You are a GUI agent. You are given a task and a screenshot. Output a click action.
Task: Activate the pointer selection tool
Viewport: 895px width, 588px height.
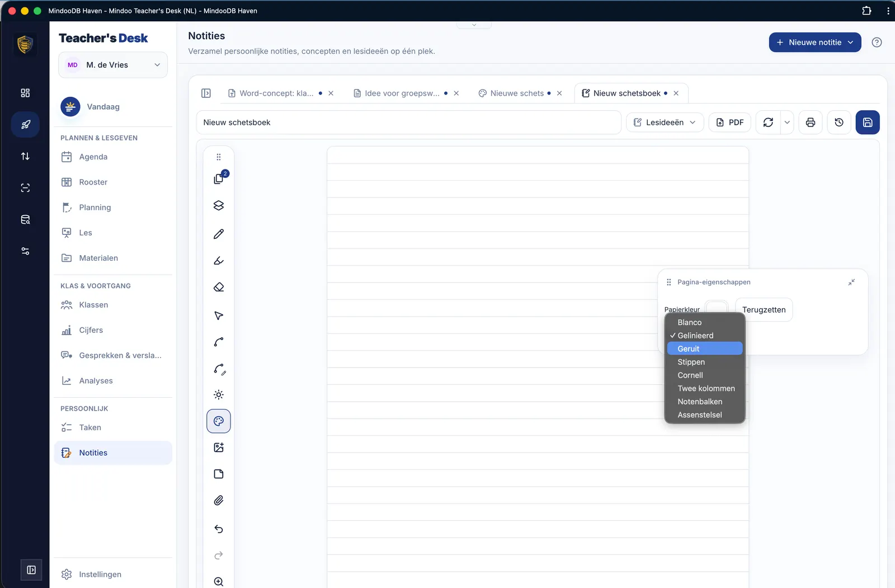[219, 316]
